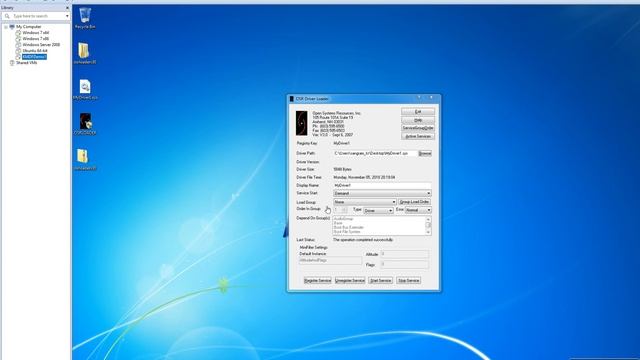Click the MyDriver1 Registry Key value
This screenshot has height=360, width=640.
tap(342, 144)
